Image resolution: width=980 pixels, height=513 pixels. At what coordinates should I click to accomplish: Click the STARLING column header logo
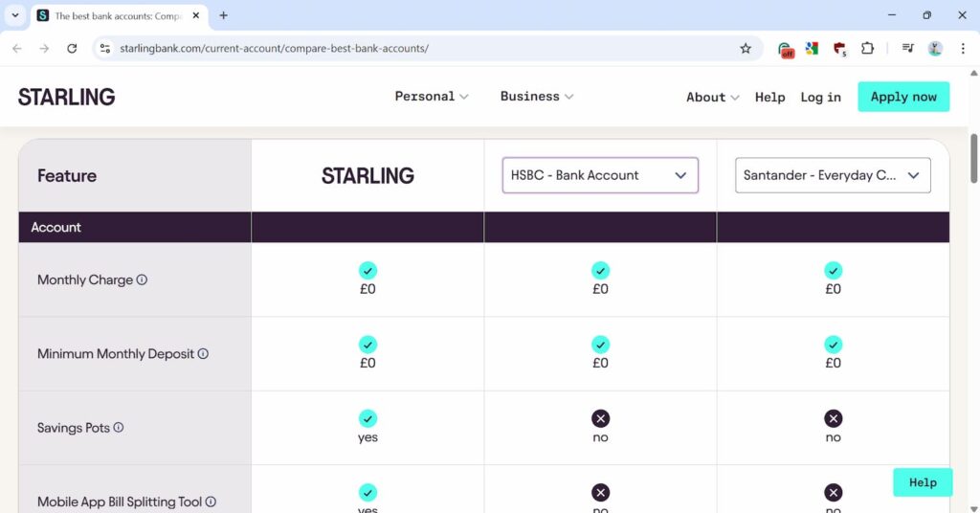[367, 175]
